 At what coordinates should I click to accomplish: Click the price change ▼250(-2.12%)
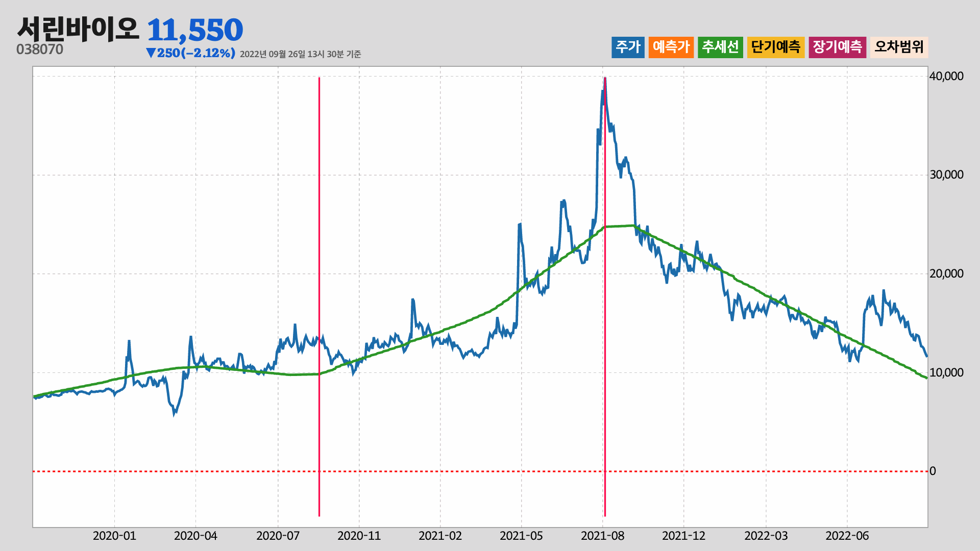point(190,53)
